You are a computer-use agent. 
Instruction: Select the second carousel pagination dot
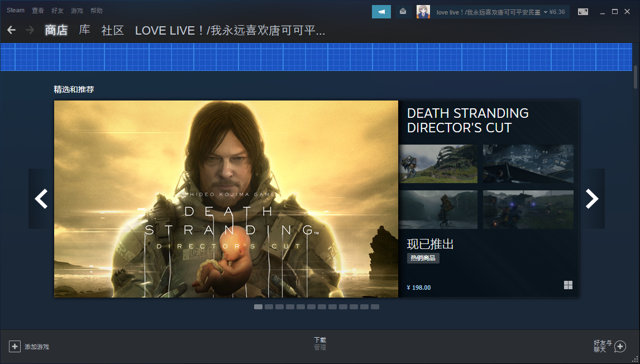coord(269,306)
